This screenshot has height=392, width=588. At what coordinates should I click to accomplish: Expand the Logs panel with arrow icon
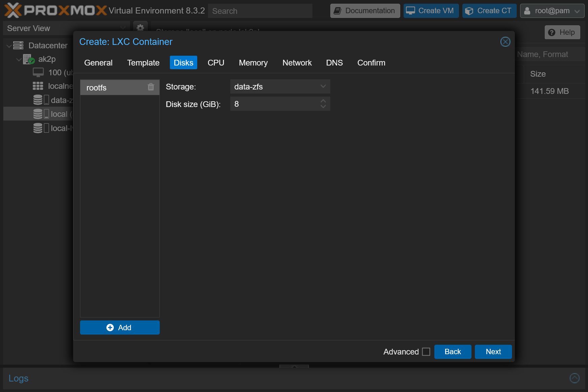[x=574, y=378]
